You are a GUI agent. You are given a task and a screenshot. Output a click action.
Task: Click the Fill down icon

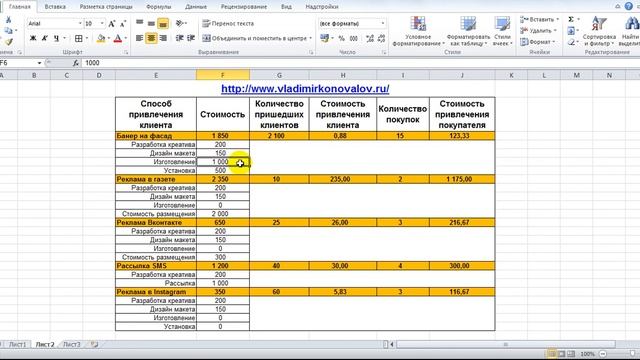pyautogui.click(x=571, y=31)
